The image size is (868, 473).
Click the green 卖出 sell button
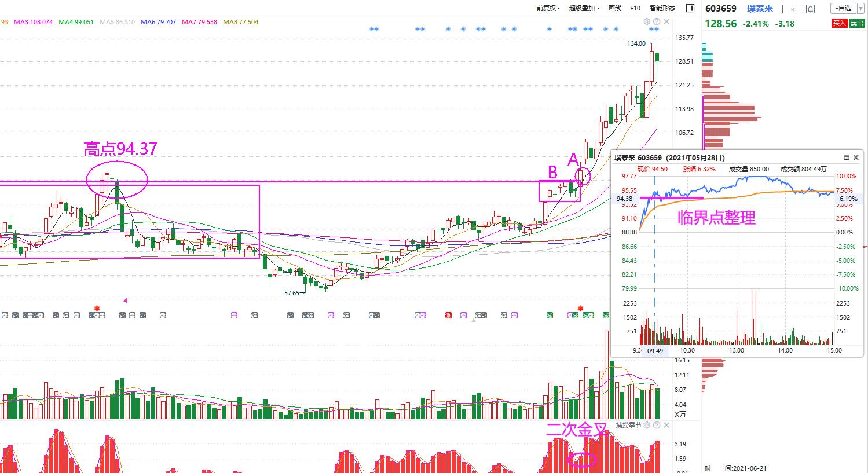pos(856,23)
